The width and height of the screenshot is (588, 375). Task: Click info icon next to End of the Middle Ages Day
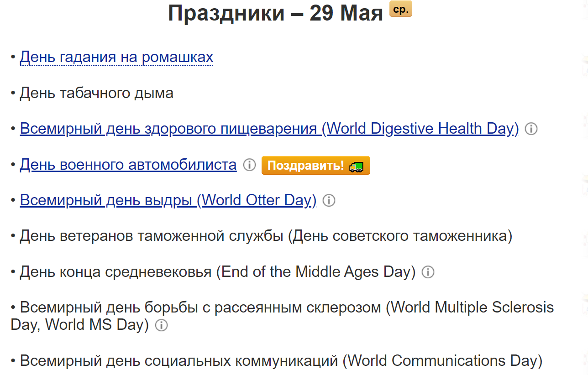tap(428, 272)
